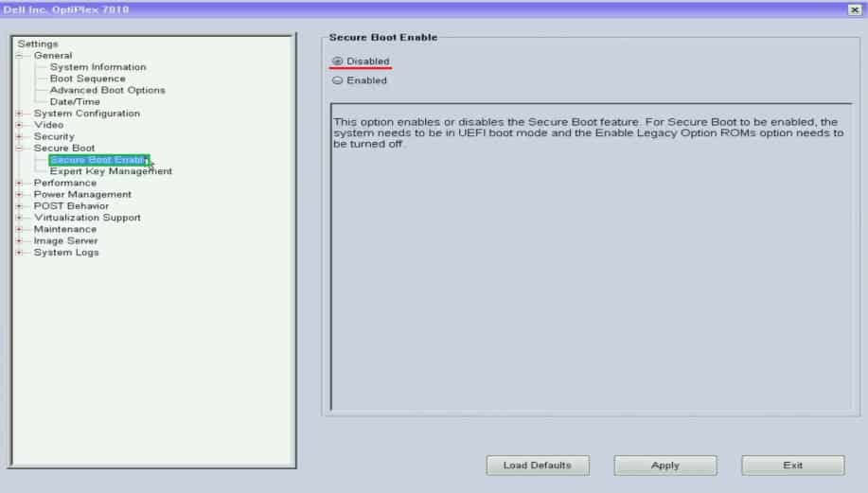Expand the Video settings node
Screen dimensions: 868x493
click(x=19, y=125)
